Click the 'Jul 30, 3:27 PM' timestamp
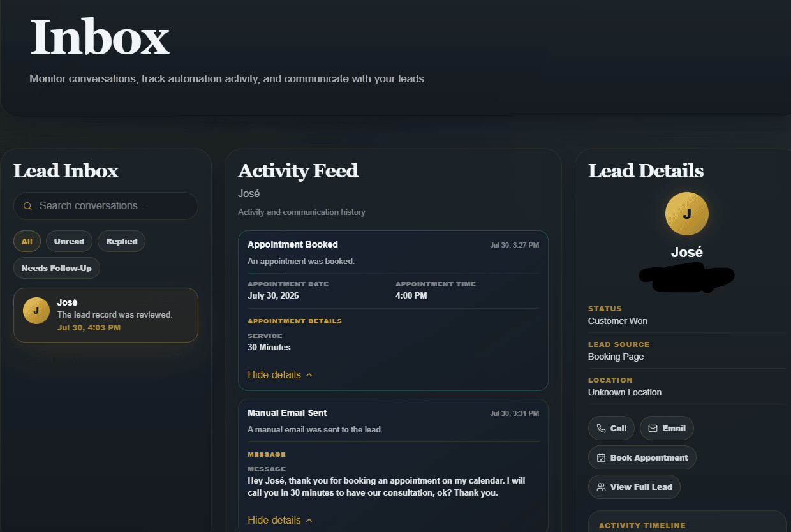This screenshot has height=532, width=791. click(514, 245)
